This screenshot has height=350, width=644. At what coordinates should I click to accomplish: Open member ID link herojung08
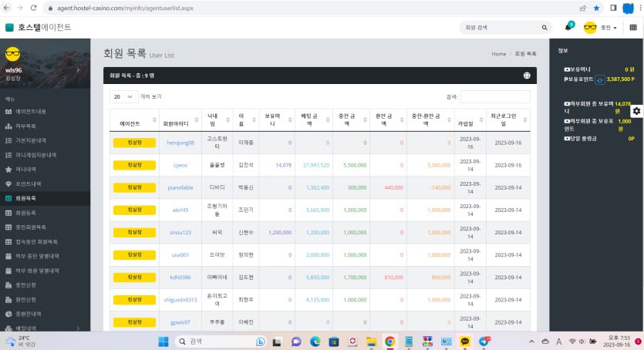(x=180, y=143)
